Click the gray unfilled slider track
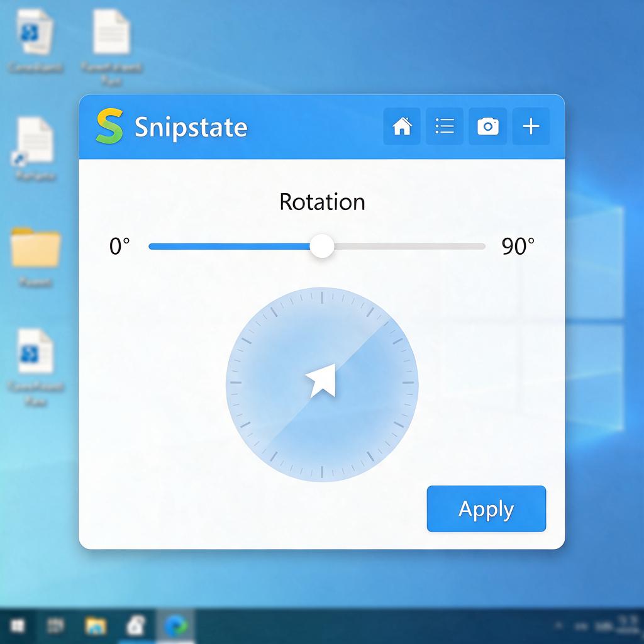 [x=409, y=247]
